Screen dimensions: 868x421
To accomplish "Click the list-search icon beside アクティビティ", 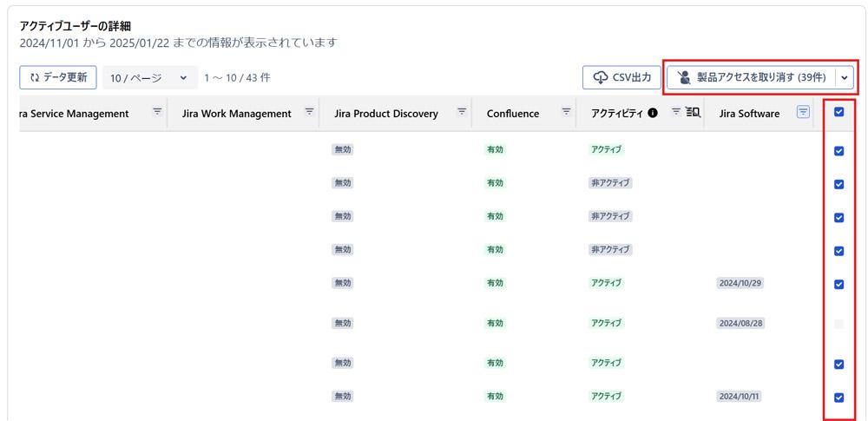I will click(693, 112).
